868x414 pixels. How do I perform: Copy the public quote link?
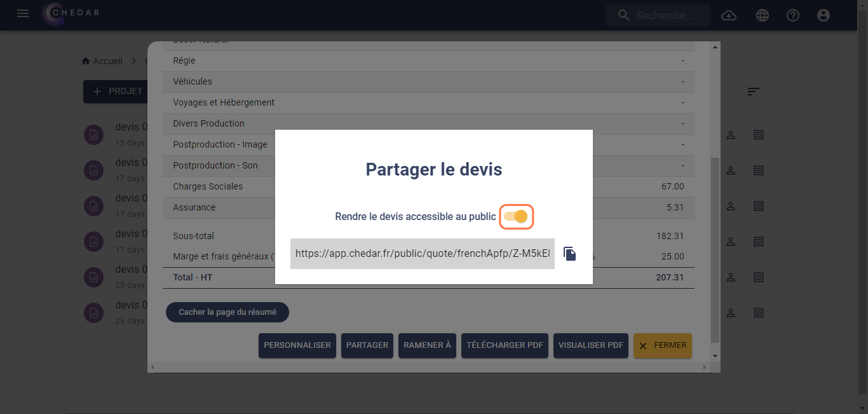(570, 254)
